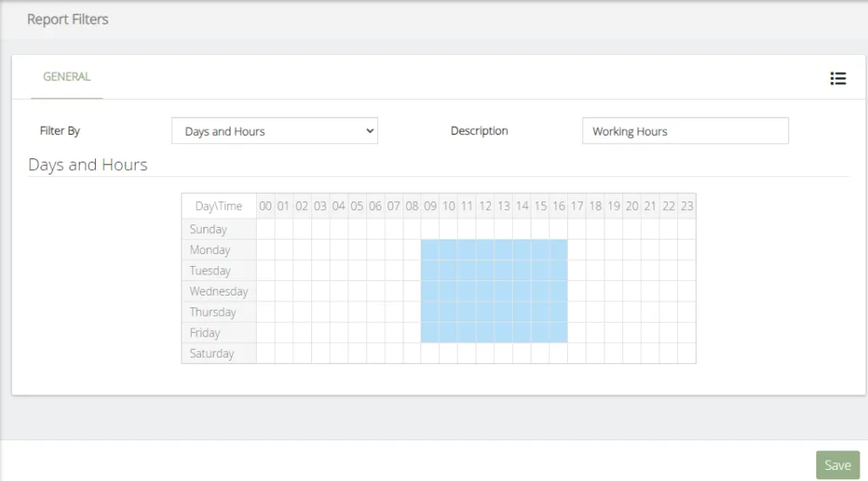Select the 17 hour column header
This screenshot has width=868, height=481.
pos(576,207)
